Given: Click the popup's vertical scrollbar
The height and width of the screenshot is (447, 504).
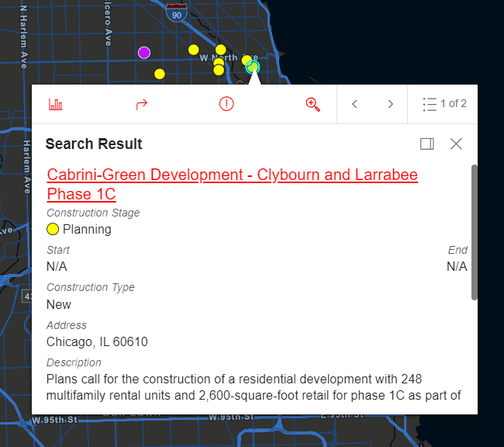Looking at the screenshot, I should (x=474, y=233).
